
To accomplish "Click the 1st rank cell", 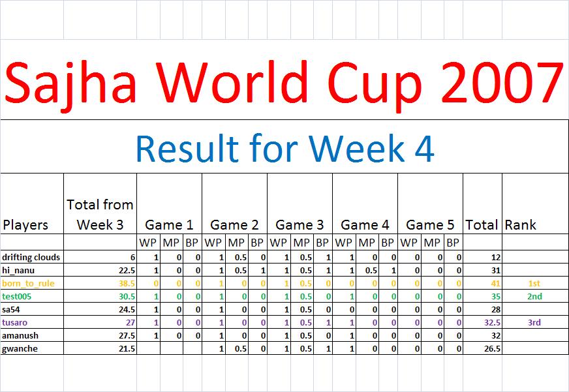I will [x=534, y=283].
